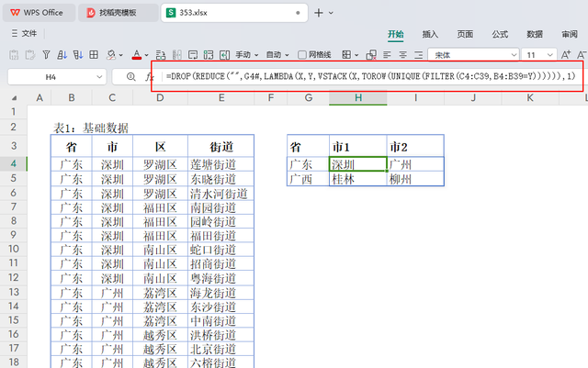This screenshot has width=588, height=368.
Task: Click the filter funnel icon
Action: pyautogui.click(x=46, y=55)
